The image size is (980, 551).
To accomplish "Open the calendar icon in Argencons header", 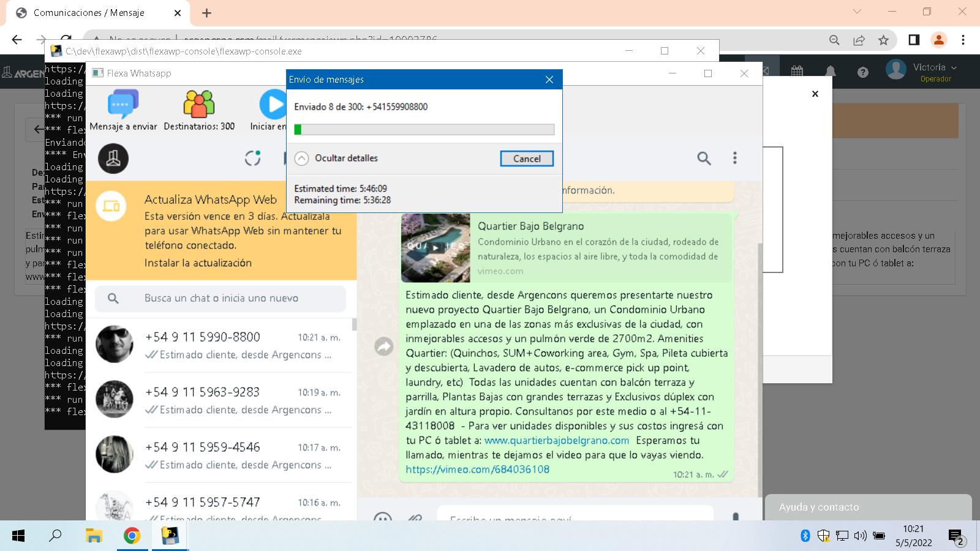I will point(797,72).
